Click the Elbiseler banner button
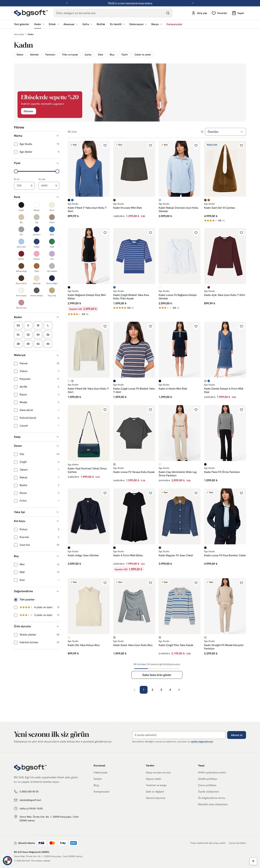The image size is (260, 868). (28, 111)
